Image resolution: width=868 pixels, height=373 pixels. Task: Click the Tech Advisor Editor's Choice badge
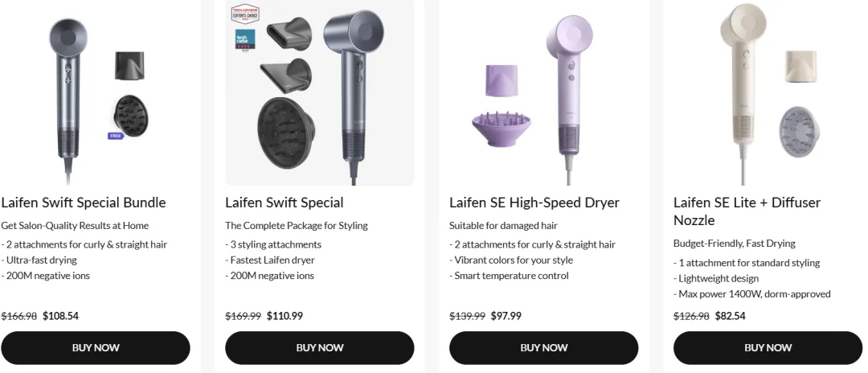[245, 14]
